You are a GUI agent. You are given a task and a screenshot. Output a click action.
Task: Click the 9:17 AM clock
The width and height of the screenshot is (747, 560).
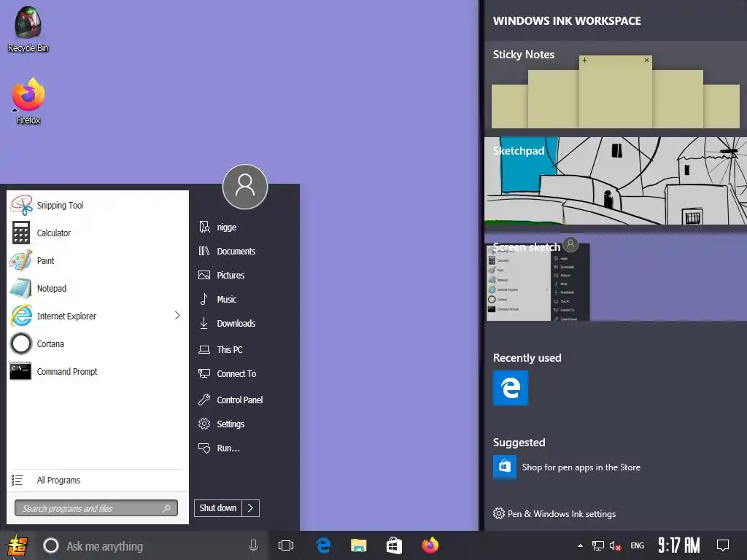pos(679,545)
